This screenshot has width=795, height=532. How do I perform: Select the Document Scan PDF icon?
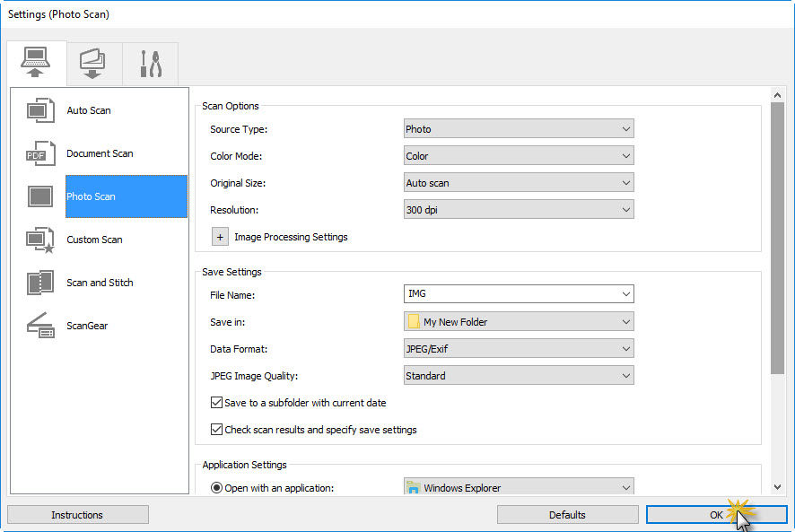click(x=40, y=153)
